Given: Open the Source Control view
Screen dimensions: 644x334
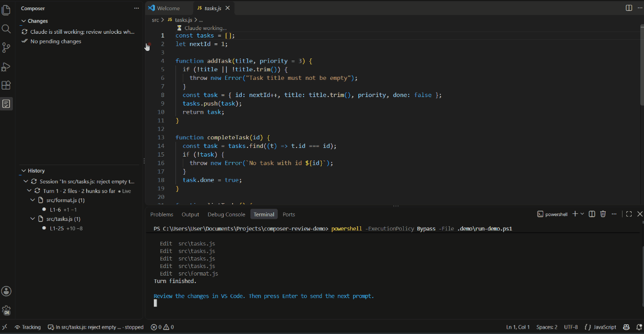Looking at the screenshot, I should pos(6,48).
